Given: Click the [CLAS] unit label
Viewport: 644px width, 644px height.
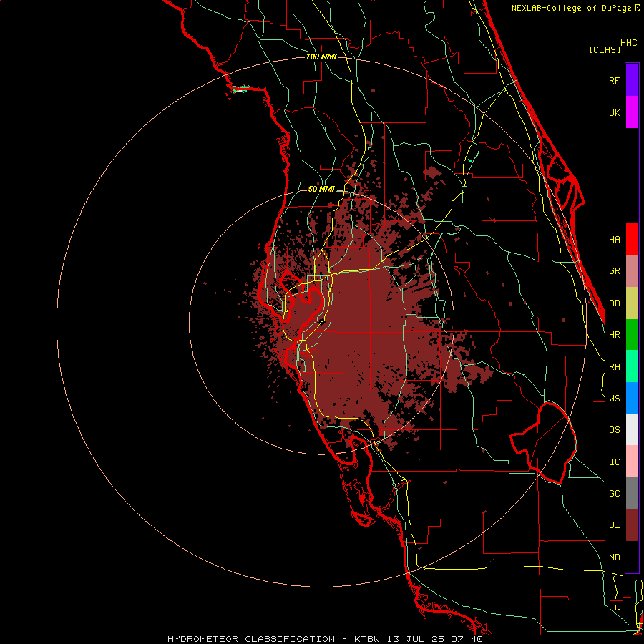Looking at the screenshot, I should [605, 49].
